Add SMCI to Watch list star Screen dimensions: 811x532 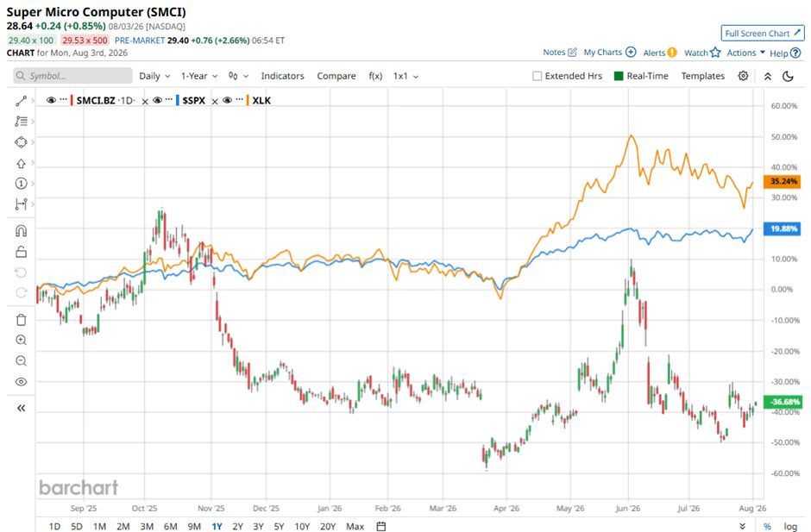(715, 53)
